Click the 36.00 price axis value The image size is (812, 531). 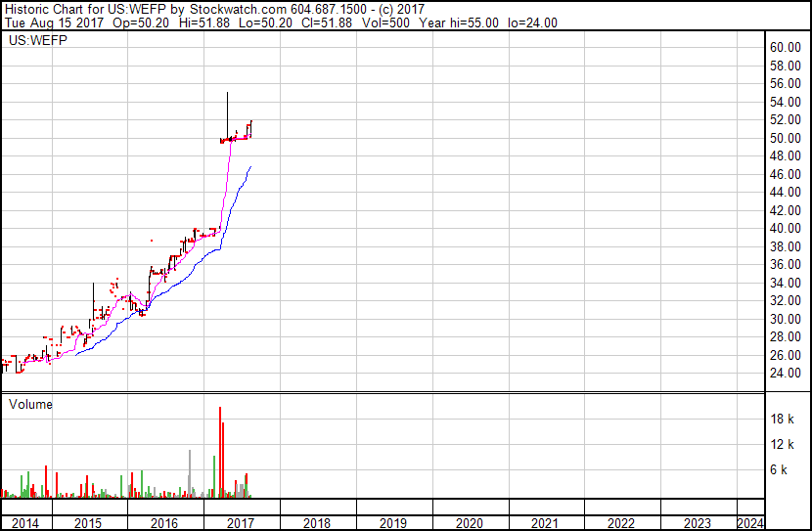tap(785, 264)
